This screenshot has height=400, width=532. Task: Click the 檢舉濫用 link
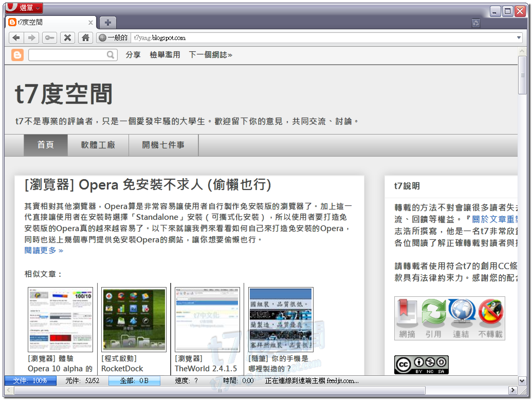click(x=165, y=55)
